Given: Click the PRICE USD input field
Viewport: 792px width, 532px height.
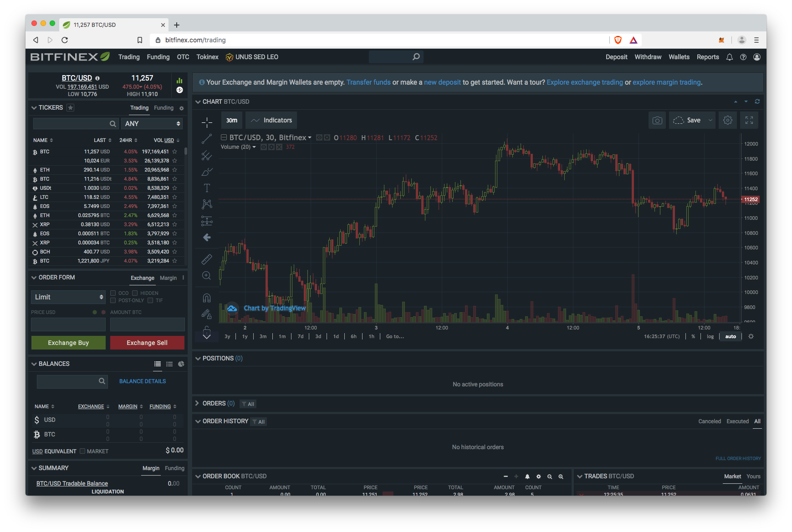Looking at the screenshot, I should point(68,324).
